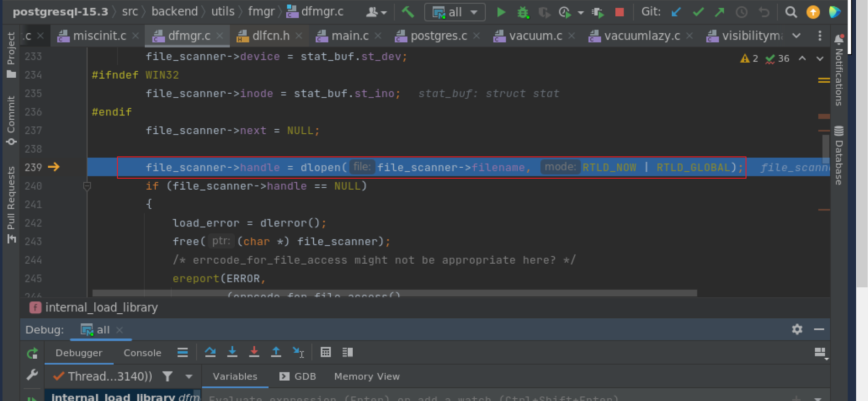Rerun the debug session with the green rerun icon
868x401 pixels.
pyautogui.click(x=32, y=353)
